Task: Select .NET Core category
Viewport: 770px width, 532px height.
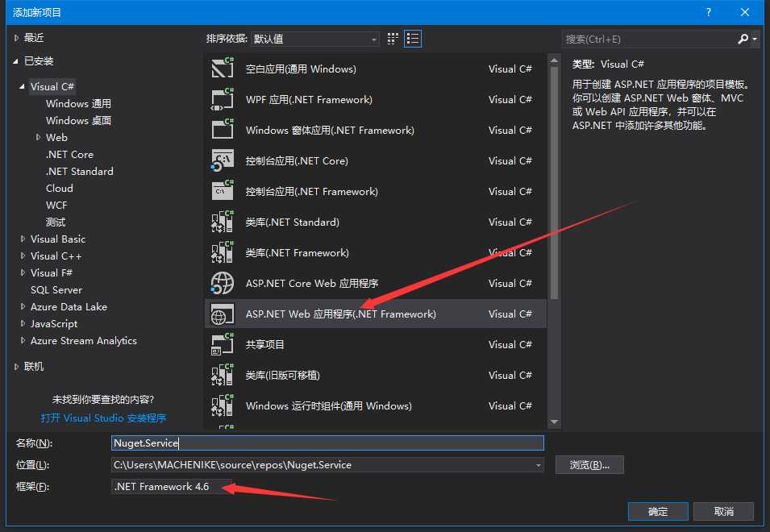Action: 69,154
